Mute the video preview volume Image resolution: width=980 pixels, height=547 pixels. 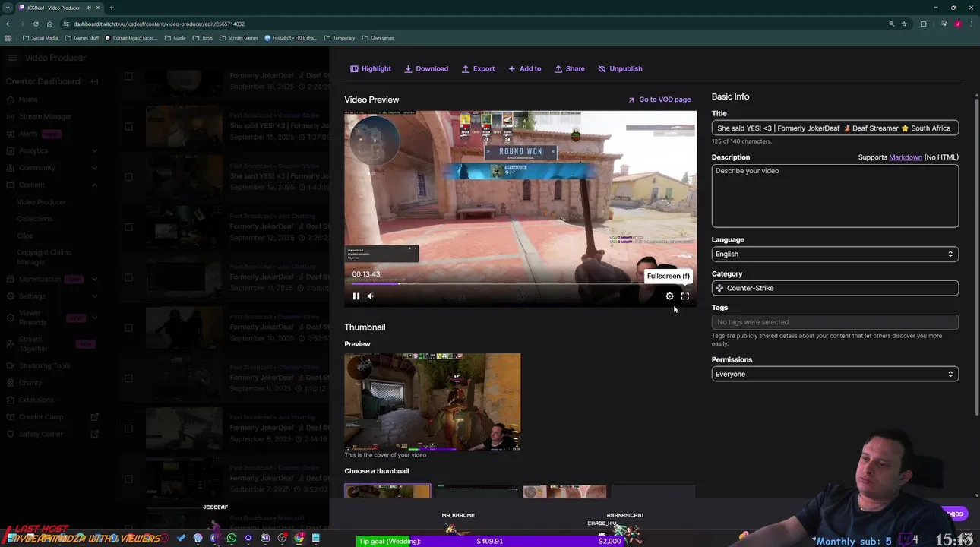371,296
